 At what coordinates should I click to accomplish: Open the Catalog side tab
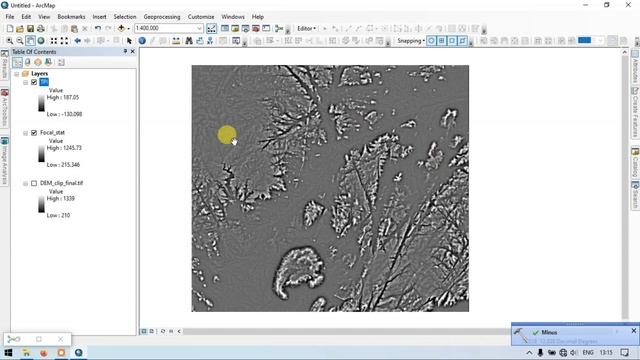635,162
